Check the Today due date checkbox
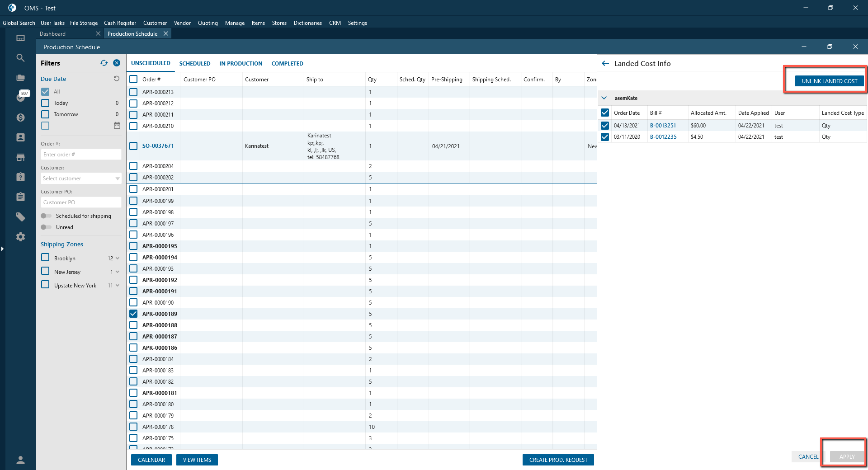 tap(45, 103)
